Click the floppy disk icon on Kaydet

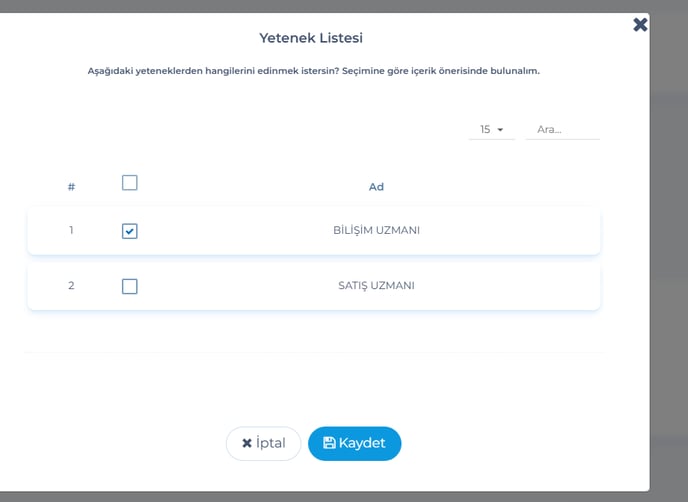pos(329,443)
